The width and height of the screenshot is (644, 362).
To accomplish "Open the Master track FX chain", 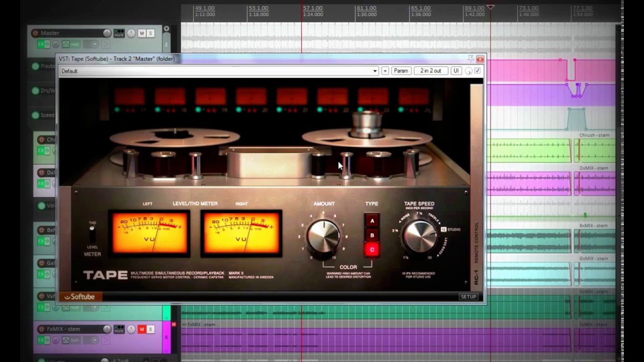I will [x=41, y=44].
